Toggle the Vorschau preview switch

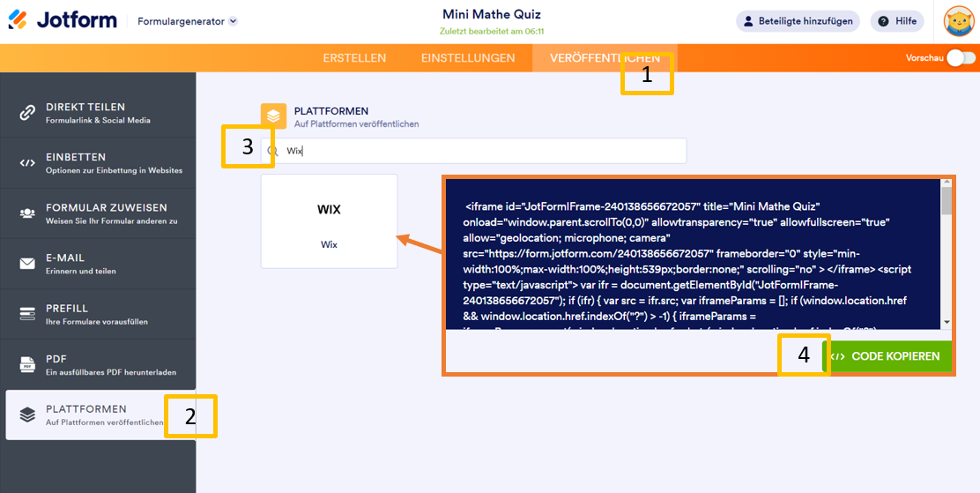(961, 58)
